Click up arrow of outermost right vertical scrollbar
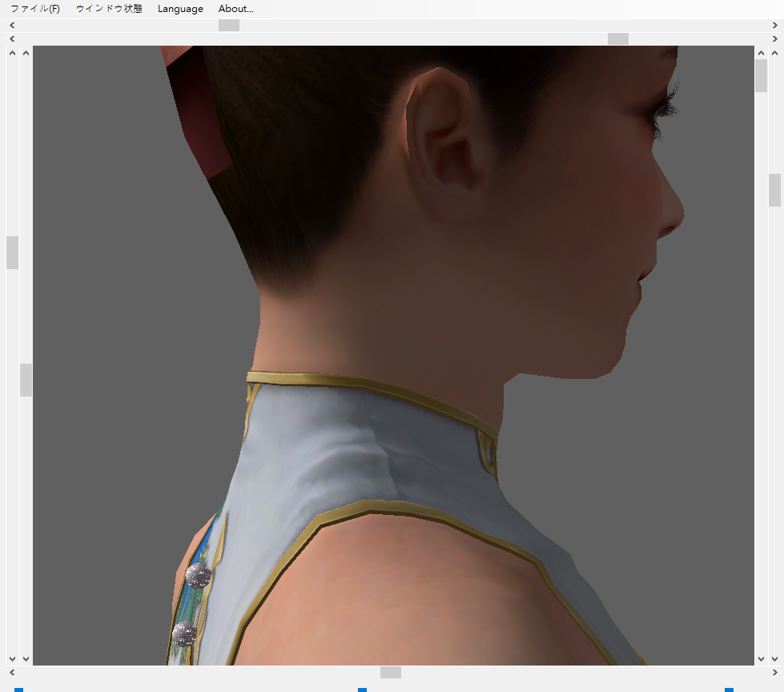784x692 pixels. 775,53
